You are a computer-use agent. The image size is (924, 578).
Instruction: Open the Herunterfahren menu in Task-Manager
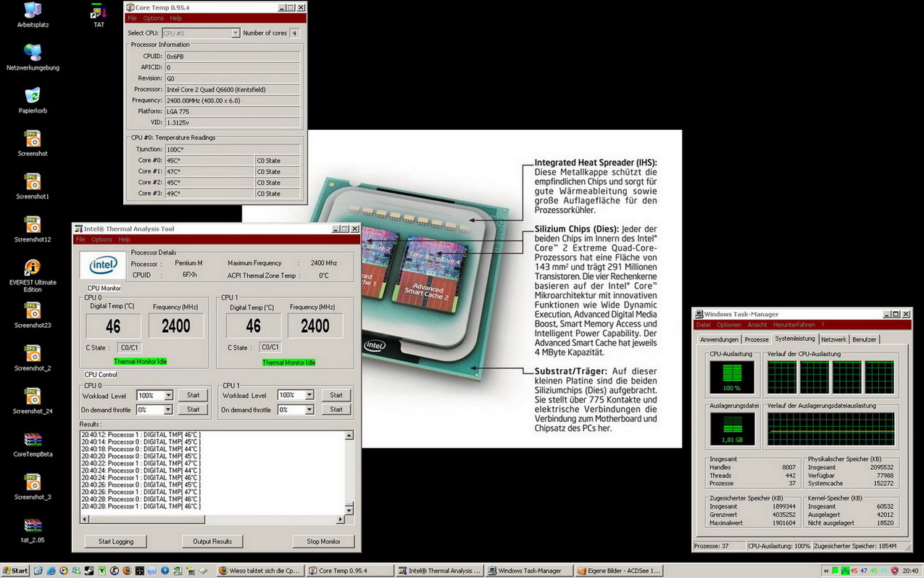click(794, 325)
